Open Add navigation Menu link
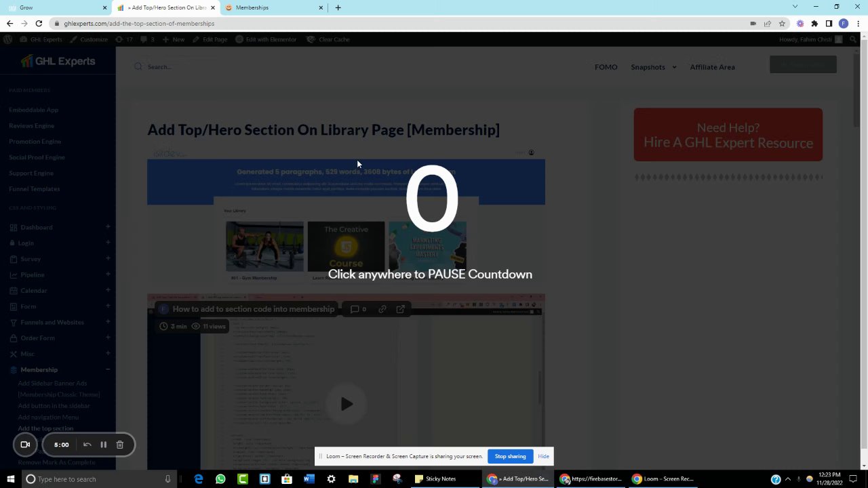The height and width of the screenshot is (488, 868). (48, 417)
